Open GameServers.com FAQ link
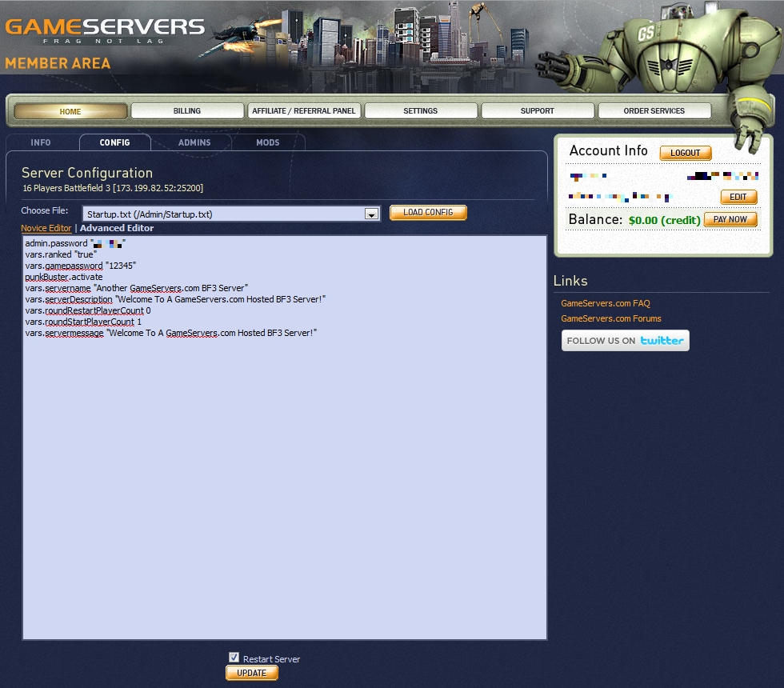The height and width of the screenshot is (688, 784). [606, 303]
